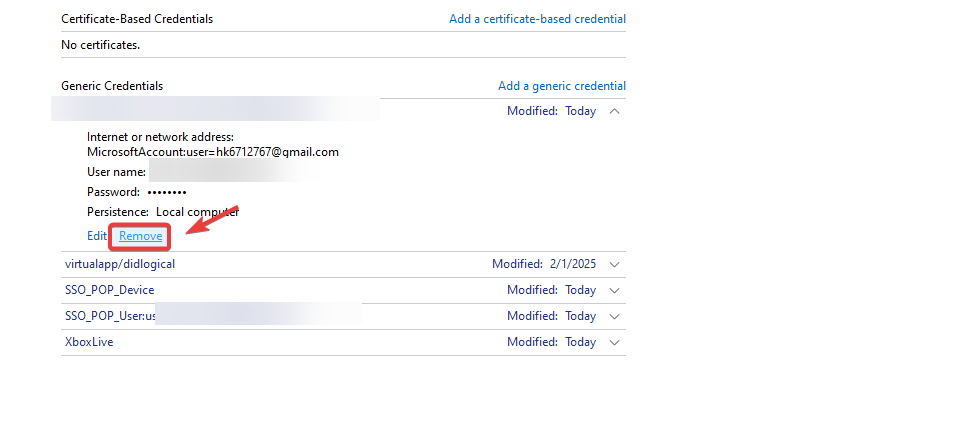
Task: Click the Remove link for the credential
Action: [141, 236]
